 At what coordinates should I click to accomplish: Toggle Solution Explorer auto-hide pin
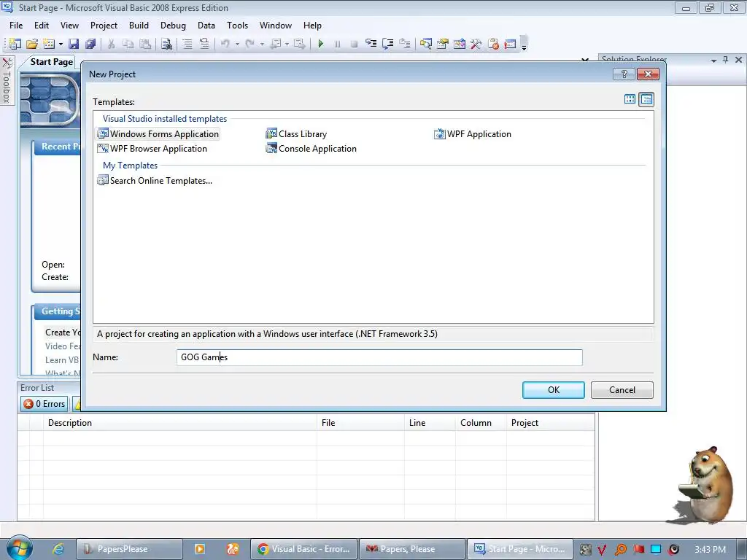[726, 60]
